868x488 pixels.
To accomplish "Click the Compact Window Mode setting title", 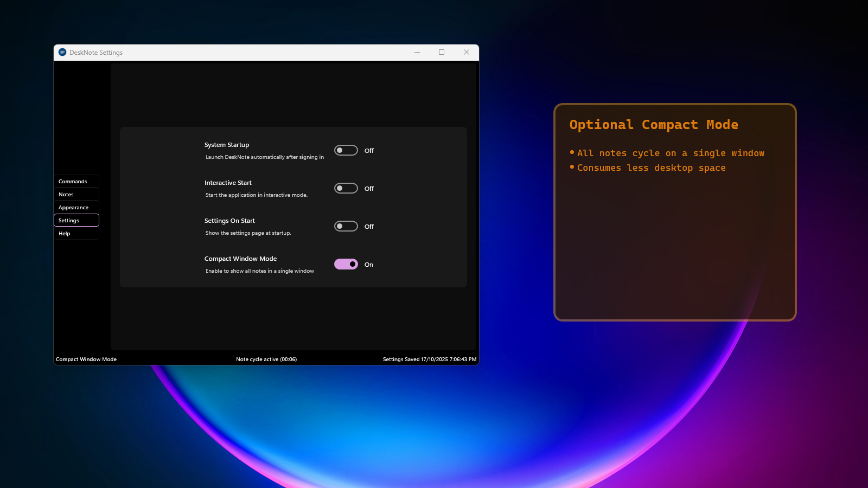I will click(x=240, y=259).
